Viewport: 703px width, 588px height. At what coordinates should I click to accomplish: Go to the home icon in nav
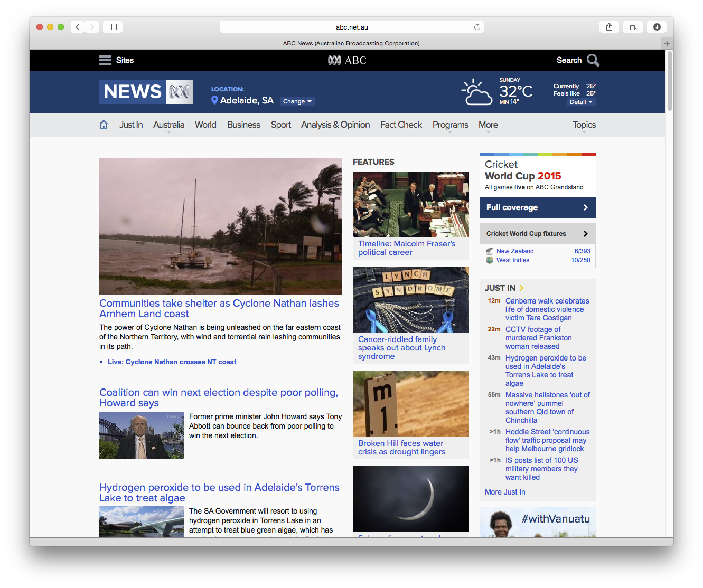(104, 125)
